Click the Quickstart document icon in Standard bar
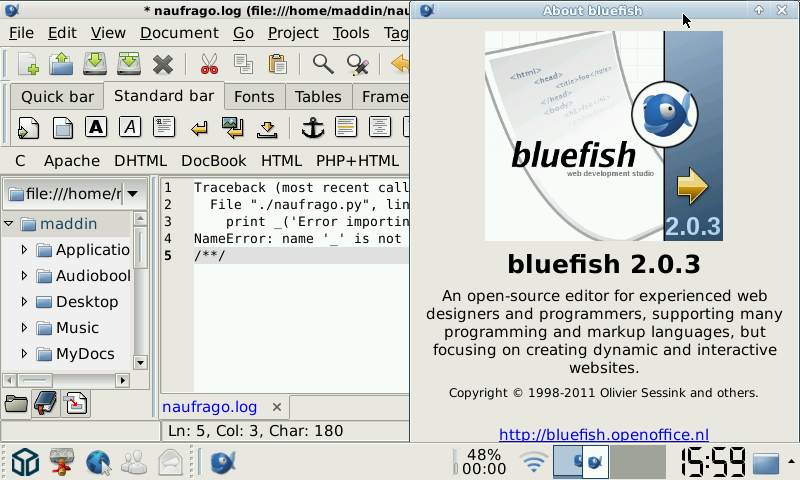 tap(29, 128)
